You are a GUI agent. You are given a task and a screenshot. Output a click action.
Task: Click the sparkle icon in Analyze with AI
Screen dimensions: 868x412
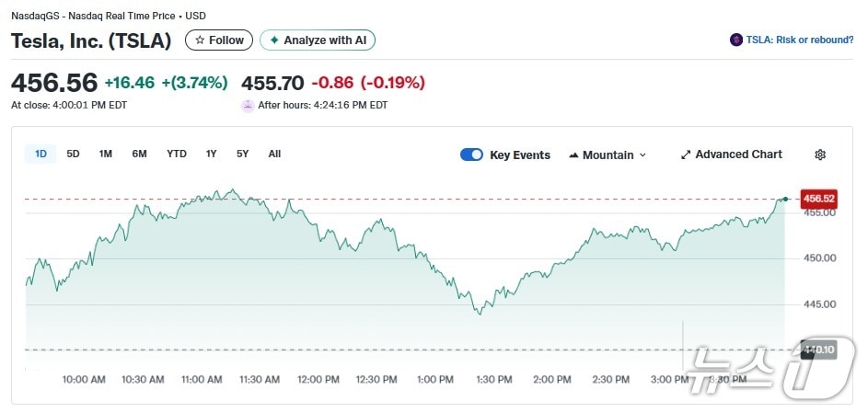click(x=274, y=40)
